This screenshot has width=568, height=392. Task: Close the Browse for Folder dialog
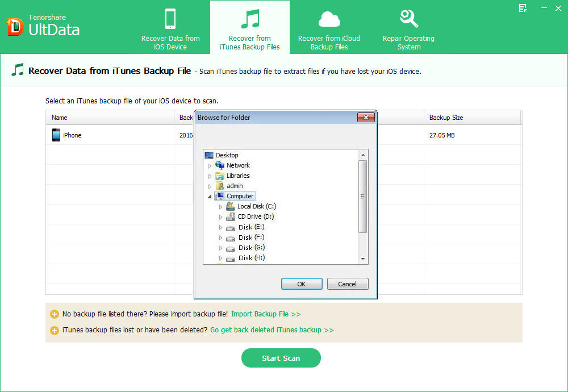point(366,118)
